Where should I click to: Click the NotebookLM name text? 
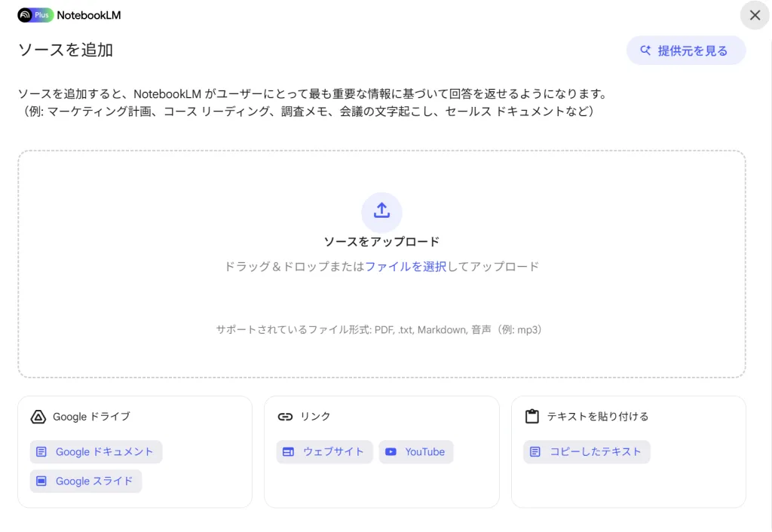click(x=89, y=15)
